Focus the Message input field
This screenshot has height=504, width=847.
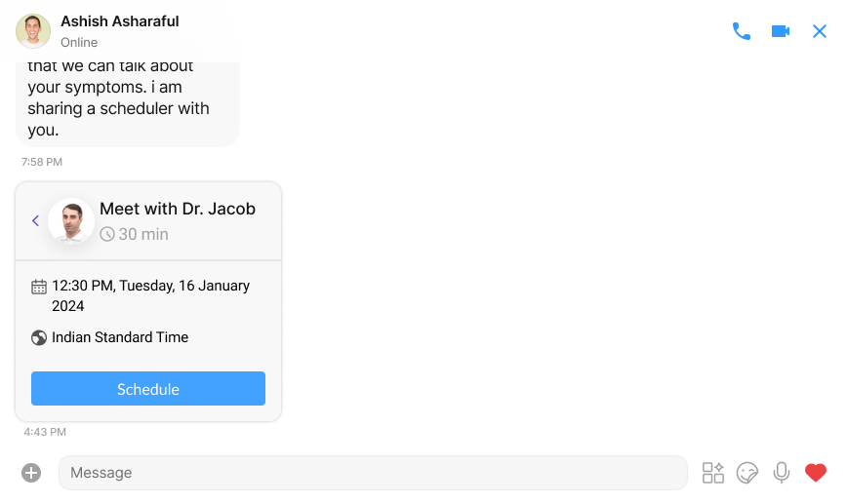(373, 473)
